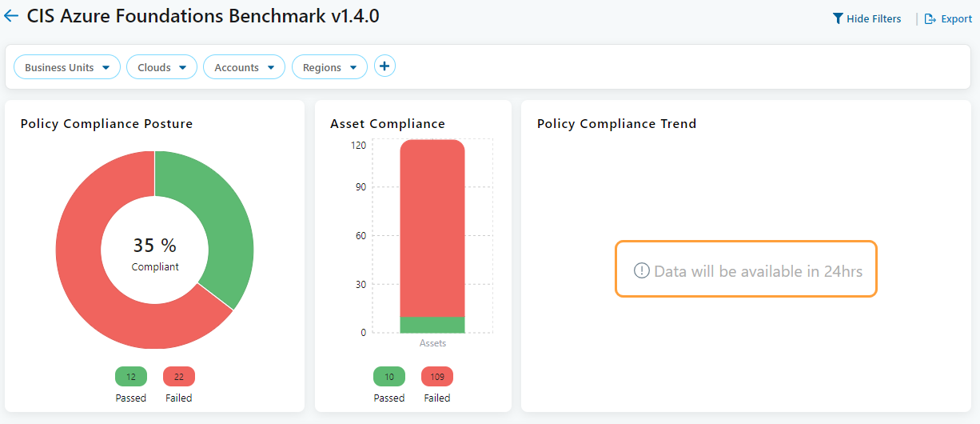Click the back arrow beside benchmark title
This screenshot has width=980, height=424.
pyautogui.click(x=11, y=16)
